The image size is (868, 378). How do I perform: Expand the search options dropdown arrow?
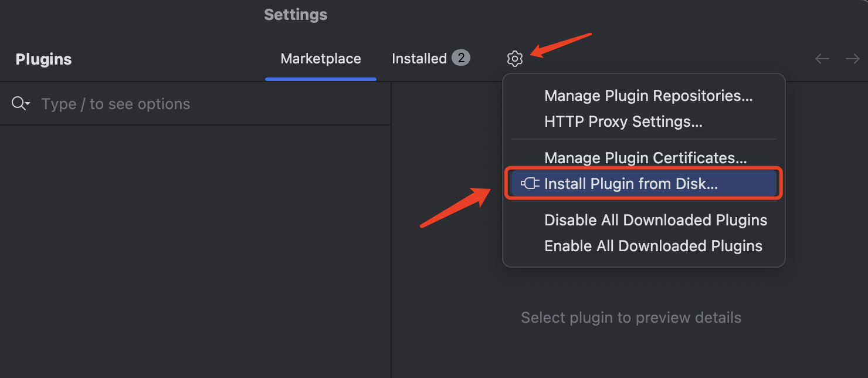coord(28,104)
